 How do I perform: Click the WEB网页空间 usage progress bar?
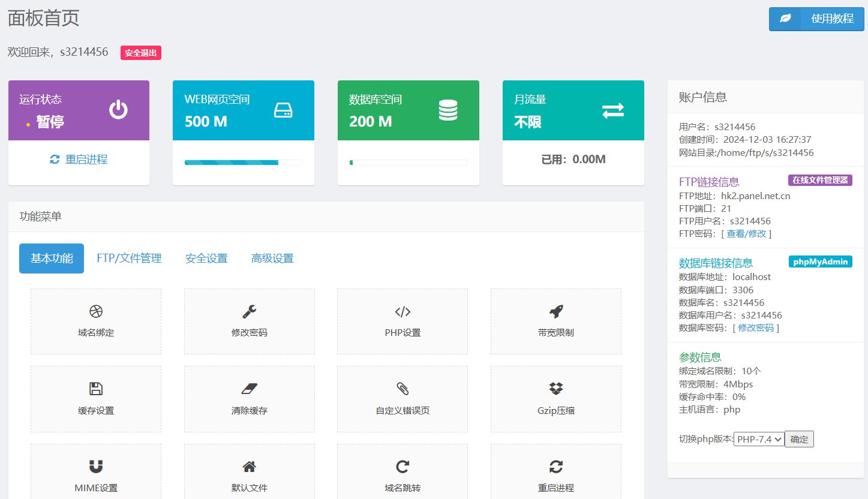243,163
